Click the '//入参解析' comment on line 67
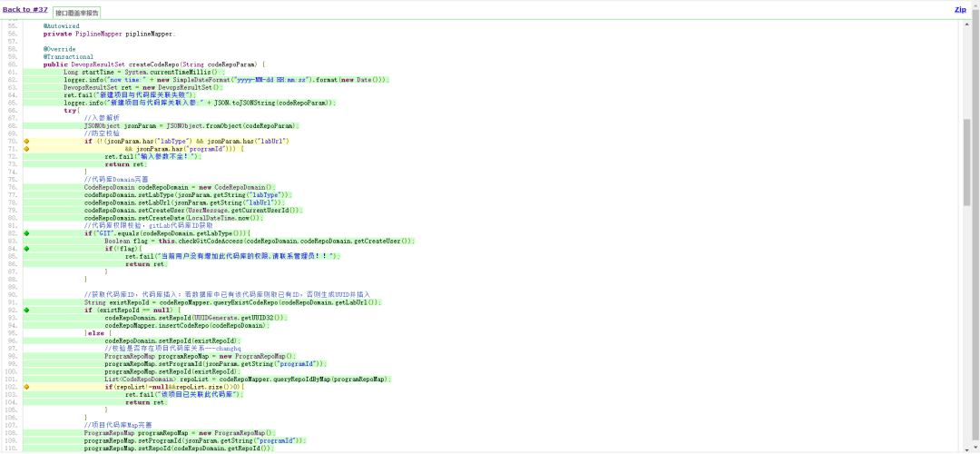This screenshot has height=454, width=980. pos(102,118)
